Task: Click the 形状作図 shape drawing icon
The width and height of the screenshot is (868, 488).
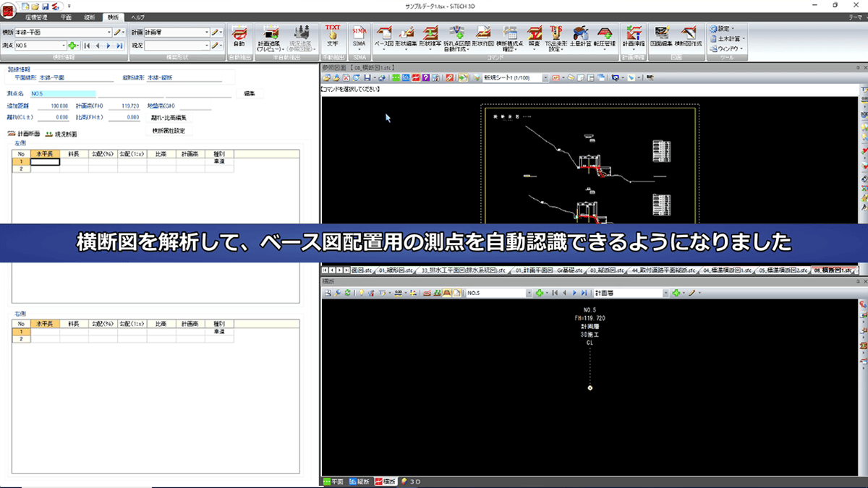Action: click(484, 36)
